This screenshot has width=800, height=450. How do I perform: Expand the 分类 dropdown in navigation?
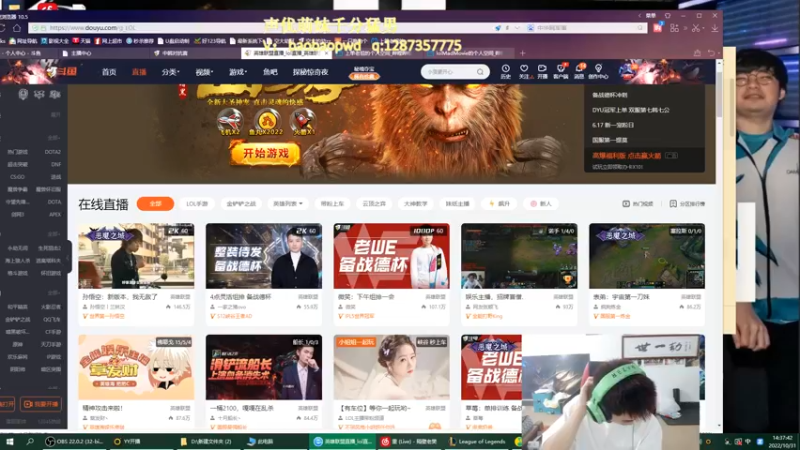pyautogui.click(x=170, y=72)
